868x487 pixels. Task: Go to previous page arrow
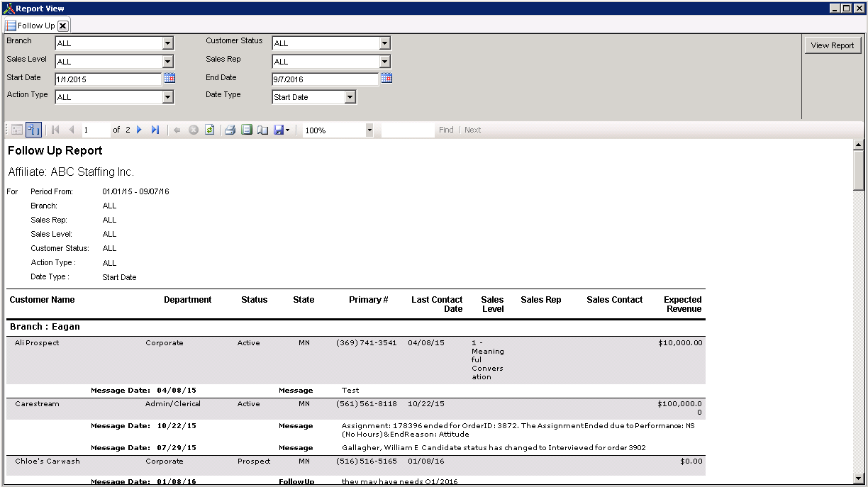coord(72,130)
